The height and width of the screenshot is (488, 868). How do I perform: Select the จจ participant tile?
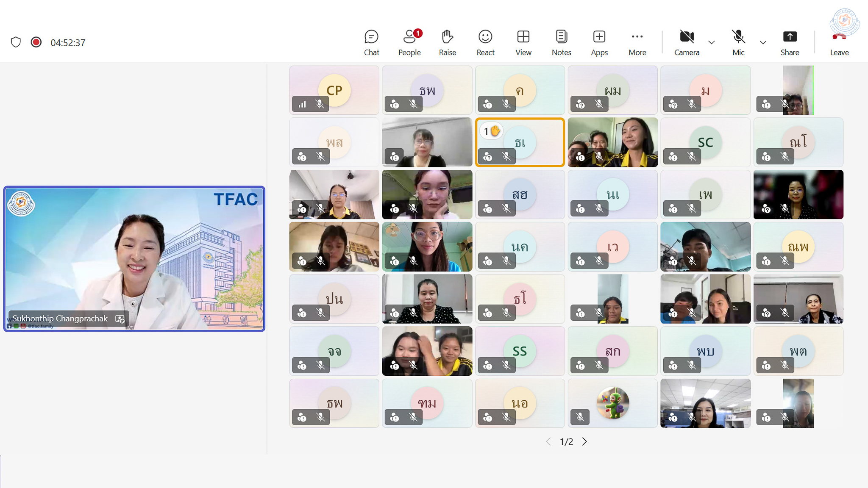tap(334, 351)
